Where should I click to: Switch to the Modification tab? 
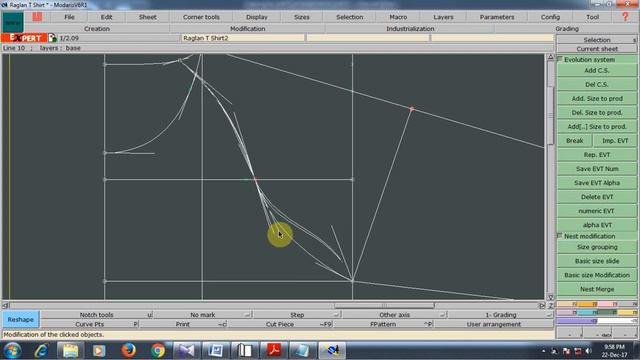247,29
